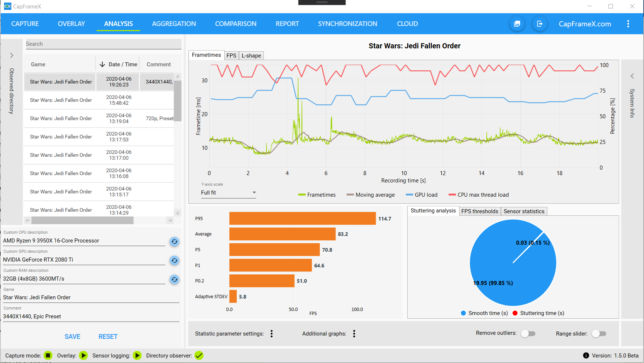This screenshot has height=363, width=644.
Task: Click the Search input field
Action: tap(104, 44)
